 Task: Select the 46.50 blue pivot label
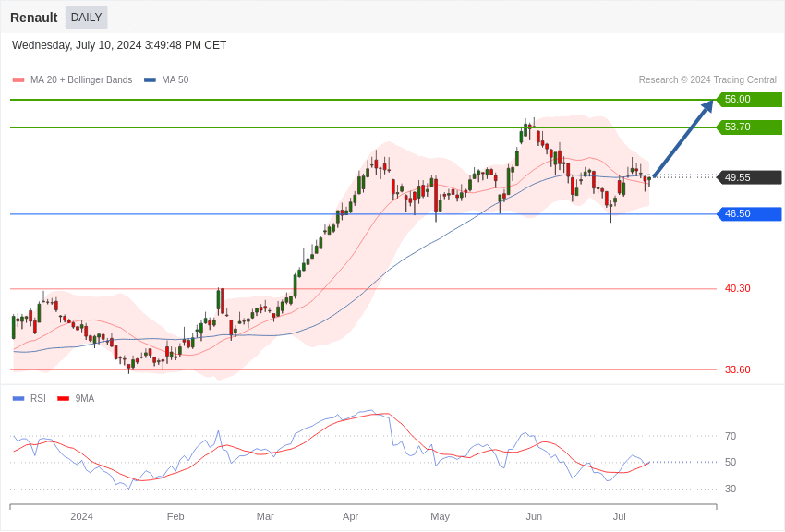(x=748, y=214)
